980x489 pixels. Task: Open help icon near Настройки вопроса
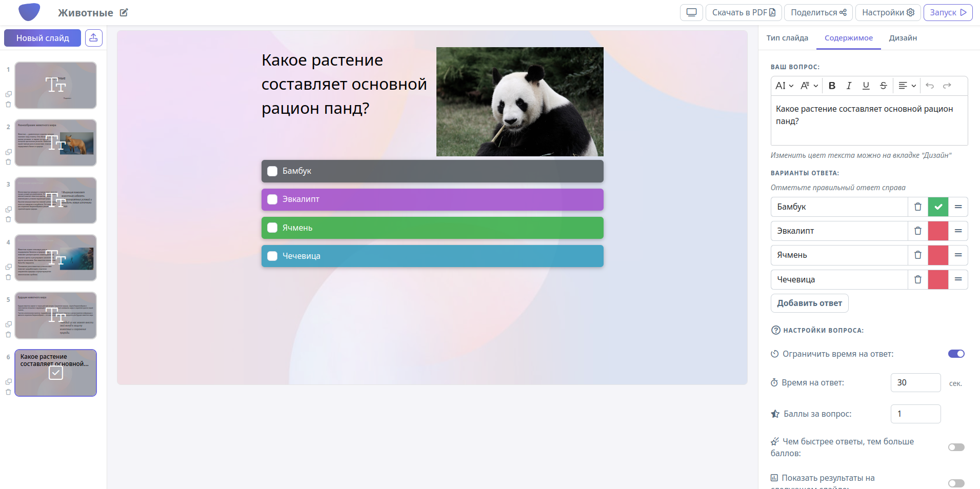click(x=776, y=330)
